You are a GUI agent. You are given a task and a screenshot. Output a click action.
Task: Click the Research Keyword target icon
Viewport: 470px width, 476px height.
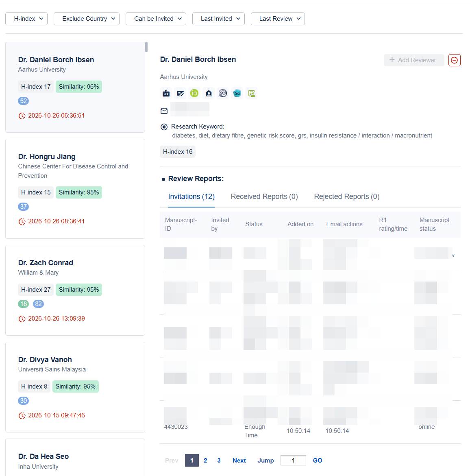(164, 127)
